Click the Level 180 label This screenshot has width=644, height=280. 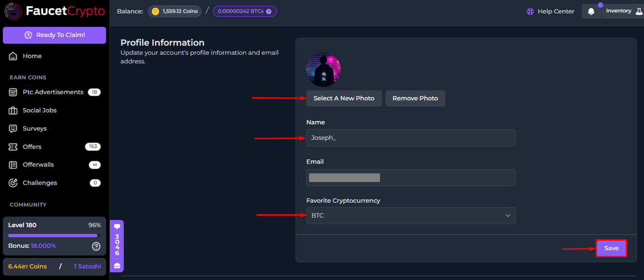22,225
